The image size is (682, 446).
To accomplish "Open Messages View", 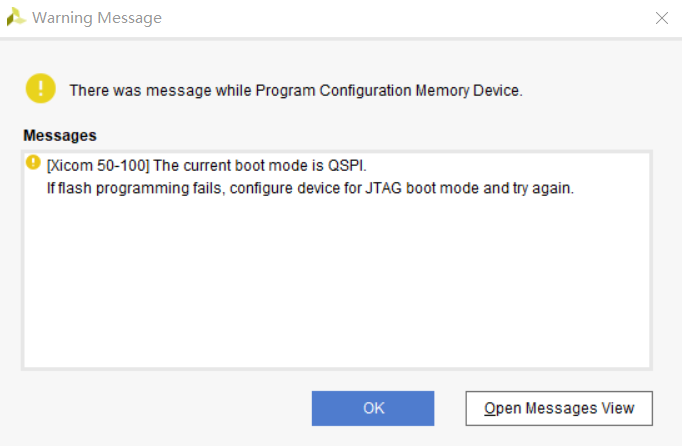I will [x=559, y=408].
